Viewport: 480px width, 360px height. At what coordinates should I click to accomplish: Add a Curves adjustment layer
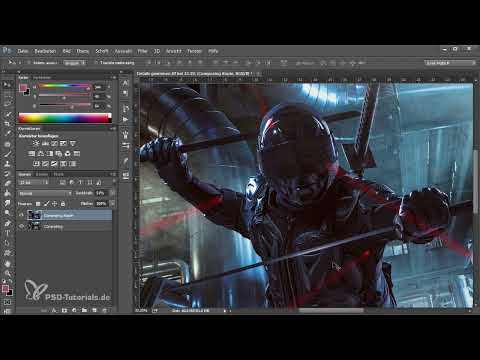click(x=54, y=143)
